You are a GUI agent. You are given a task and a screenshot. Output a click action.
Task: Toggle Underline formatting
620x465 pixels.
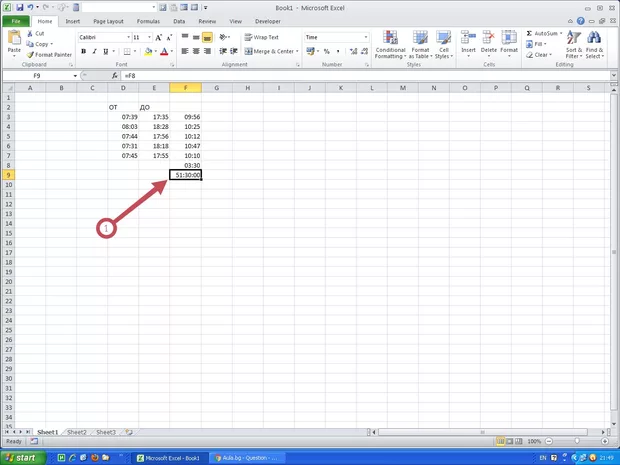106,51
